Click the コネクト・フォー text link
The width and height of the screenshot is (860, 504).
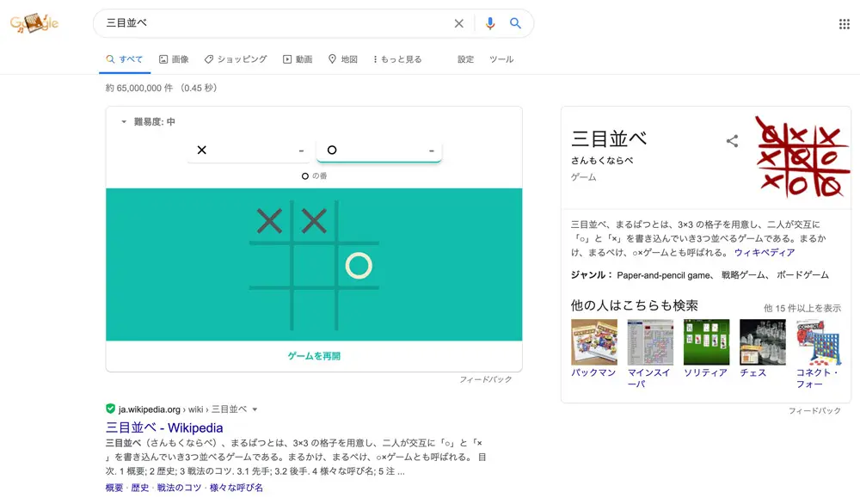click(x=817, y=378)
